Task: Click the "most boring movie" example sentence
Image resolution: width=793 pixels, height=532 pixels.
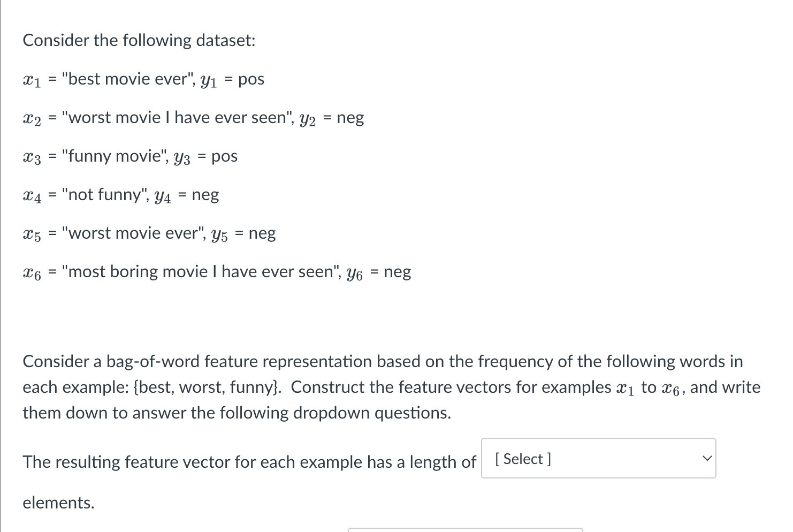Action: (x=202, y=271)
